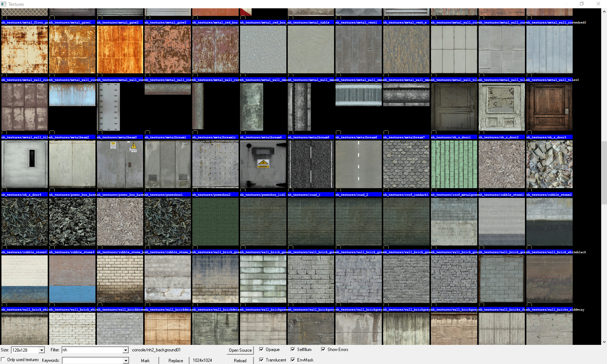Enable the Only used textures checkbox
The width and height of the screenshot is (607, 364).
coord(3,359)
